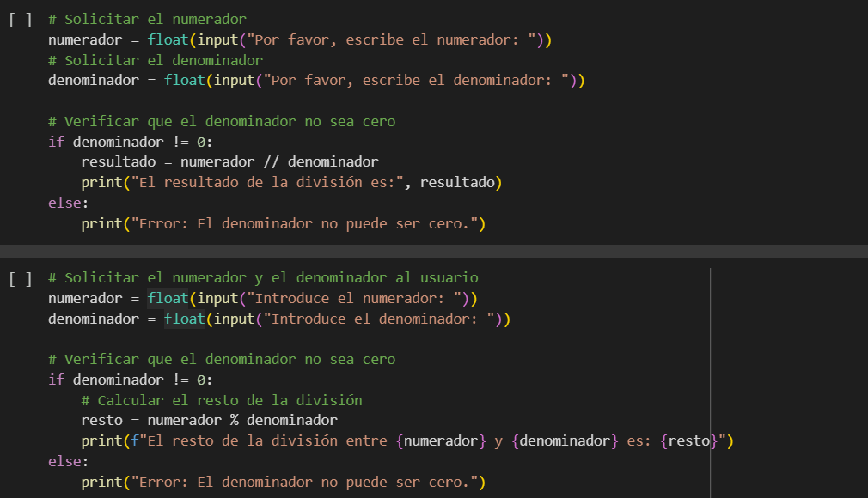Screen dimensions: 868x498
Task: Click the comment 'Solicitar el numerador y el denominador al usuario'
Action: [264, 278]
